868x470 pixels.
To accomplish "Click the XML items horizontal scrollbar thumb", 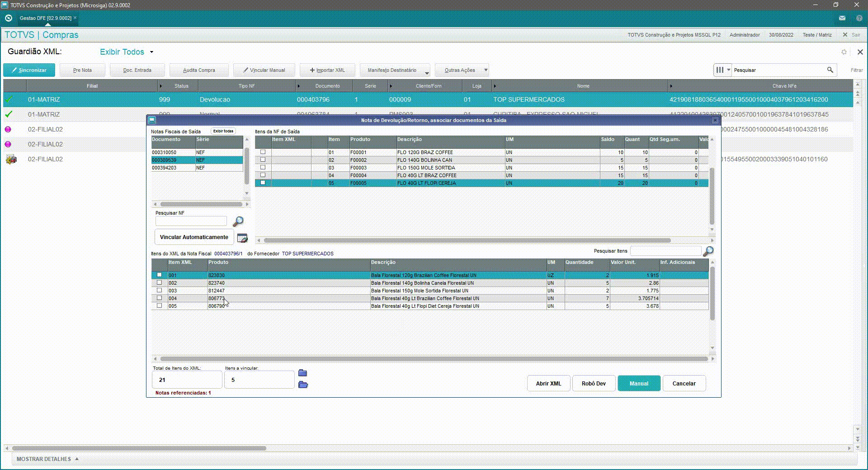I will point(434,359).
